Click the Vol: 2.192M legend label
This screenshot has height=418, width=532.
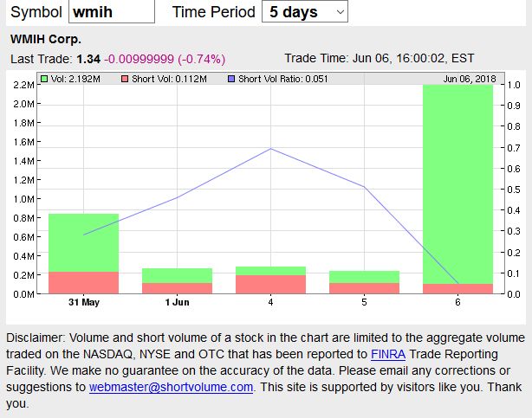tap(75, 79)
